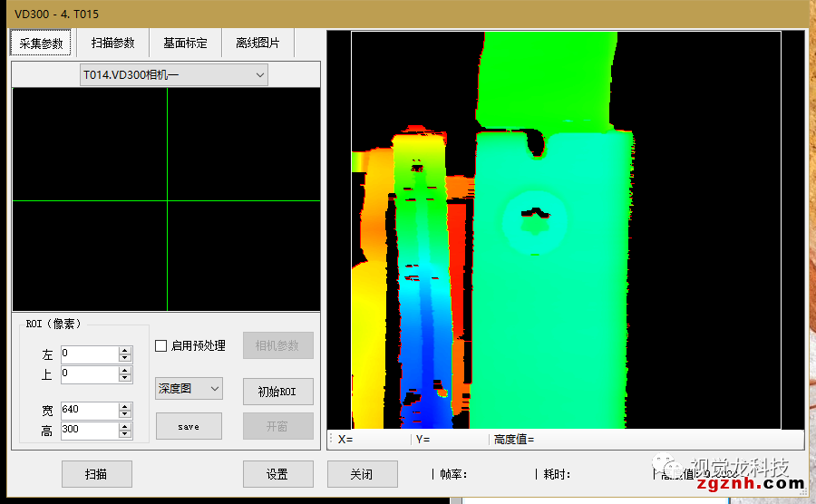Increase the 宽 width spinner value
Screen dimensions: 816x504
(x=125, y=406)
